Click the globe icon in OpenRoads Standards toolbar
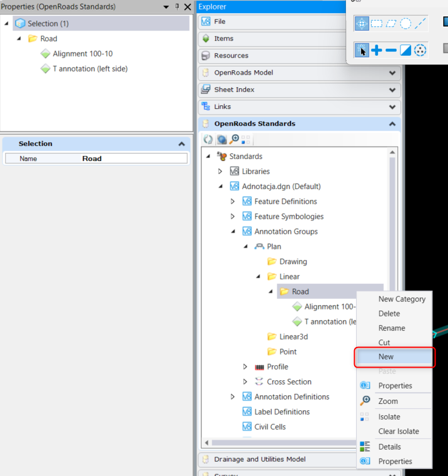This screenshot has height=476, width=448. [x=221, y=140]
